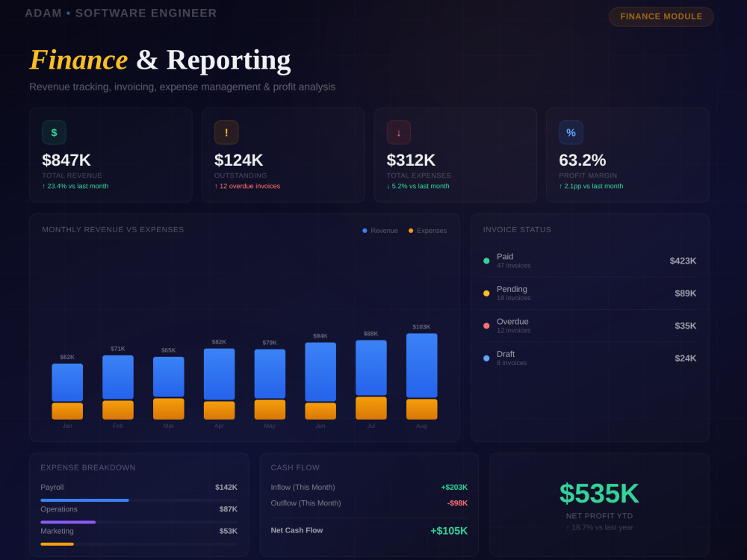Viewport: 747px width, 560px height.
Task: Click the $535K net profit figure
Action: 599,494
